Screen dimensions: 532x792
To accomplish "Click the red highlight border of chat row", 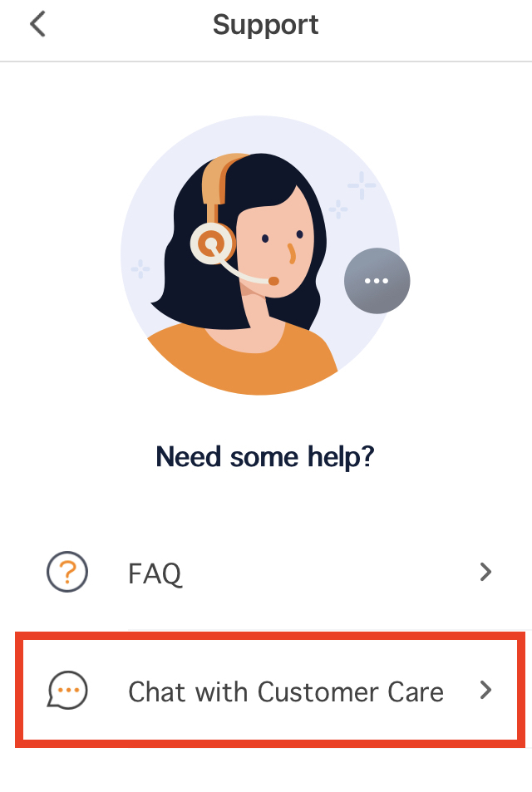I will (269, 636).
